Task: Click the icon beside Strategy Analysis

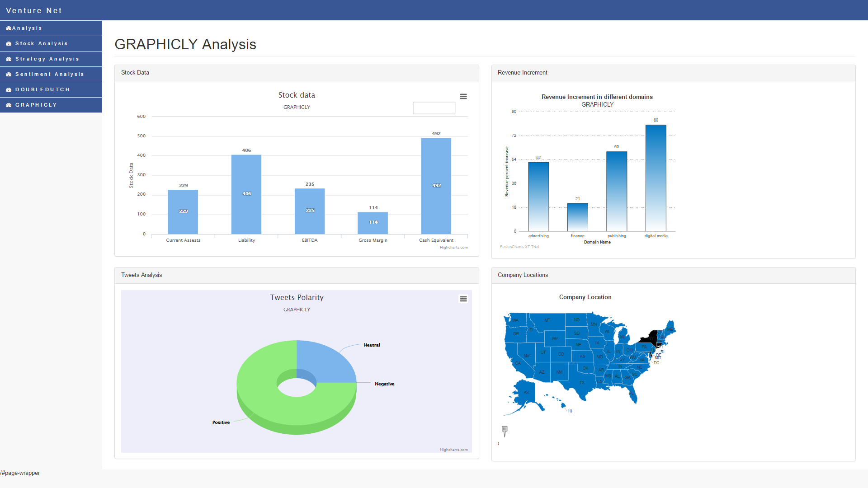Action: [9, 59]
